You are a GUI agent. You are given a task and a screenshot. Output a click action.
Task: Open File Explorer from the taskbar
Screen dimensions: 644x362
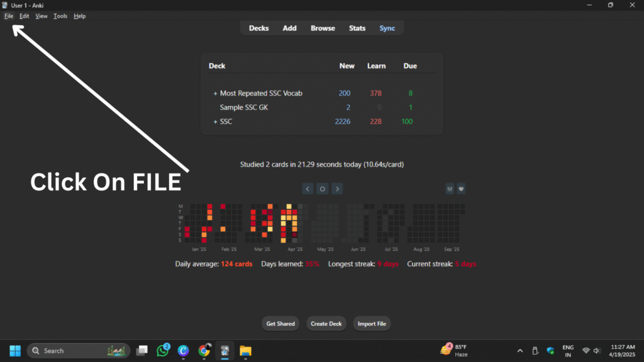(x=246, y=351)
